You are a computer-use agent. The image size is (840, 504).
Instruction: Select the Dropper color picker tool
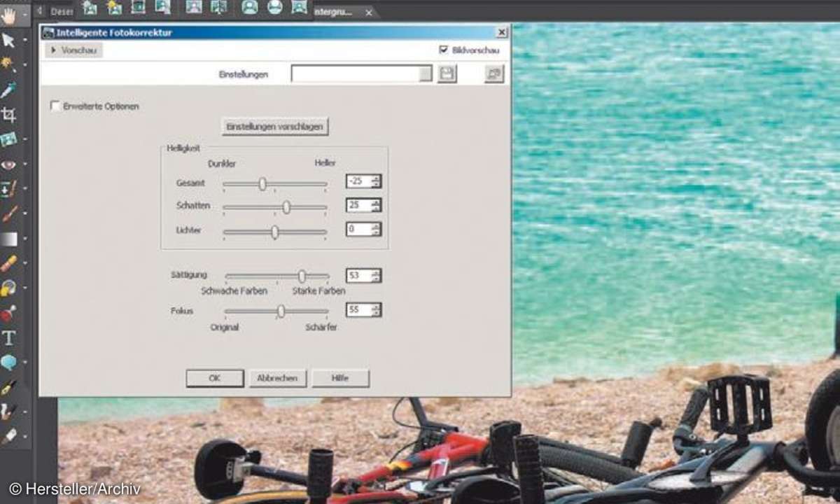8,90
